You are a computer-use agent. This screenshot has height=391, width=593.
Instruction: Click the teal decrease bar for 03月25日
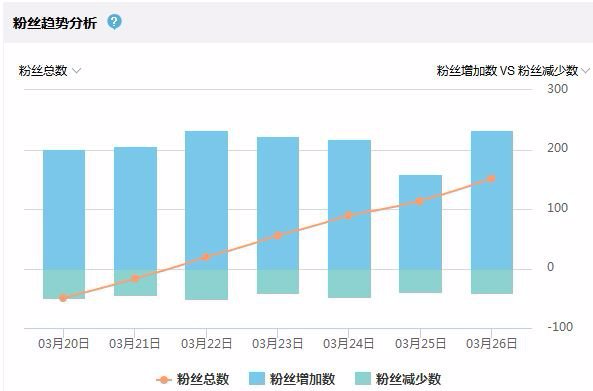[x=421, y=281]
